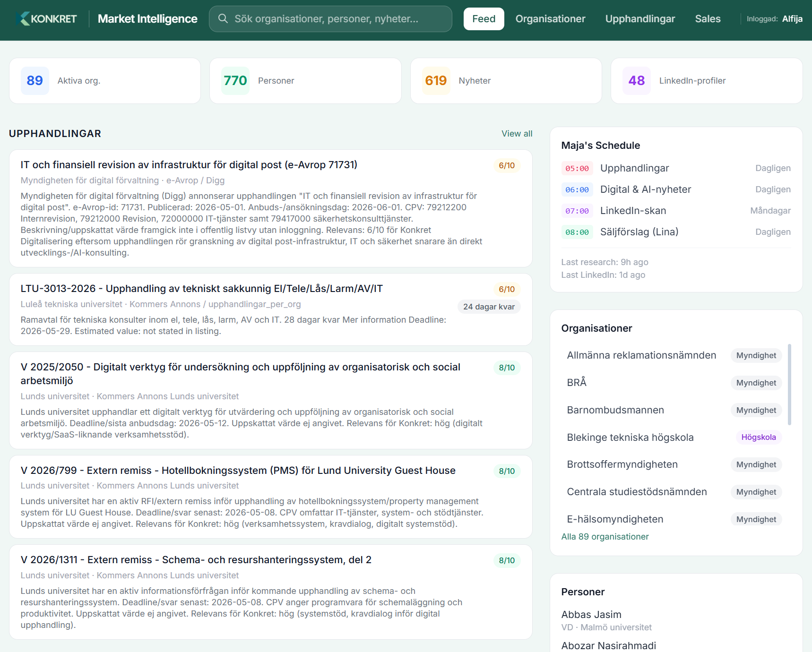This screenshot has width=812, height=652.
Task: Click Måndagar frequency label
Action: coord(770,211)
